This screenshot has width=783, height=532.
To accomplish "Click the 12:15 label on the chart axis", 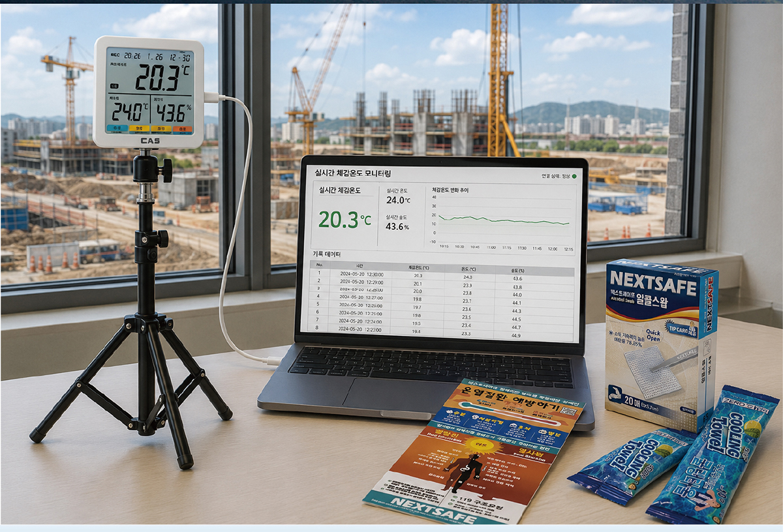I will (569, 248).
